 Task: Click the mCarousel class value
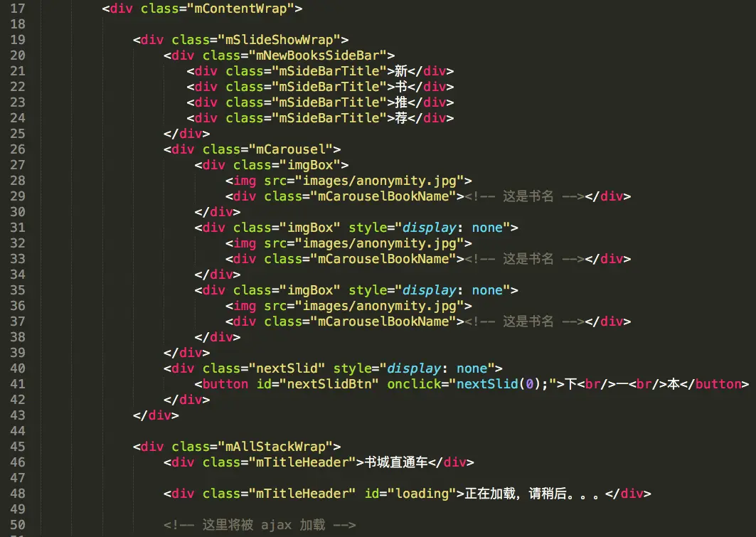click(x=291, y=149)
